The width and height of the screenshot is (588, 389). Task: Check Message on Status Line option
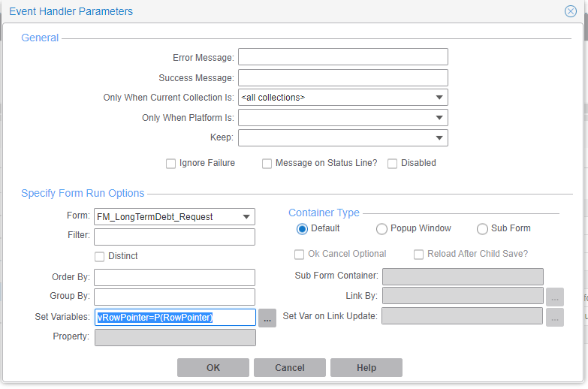pyautogui.click(x=267, y=164)
